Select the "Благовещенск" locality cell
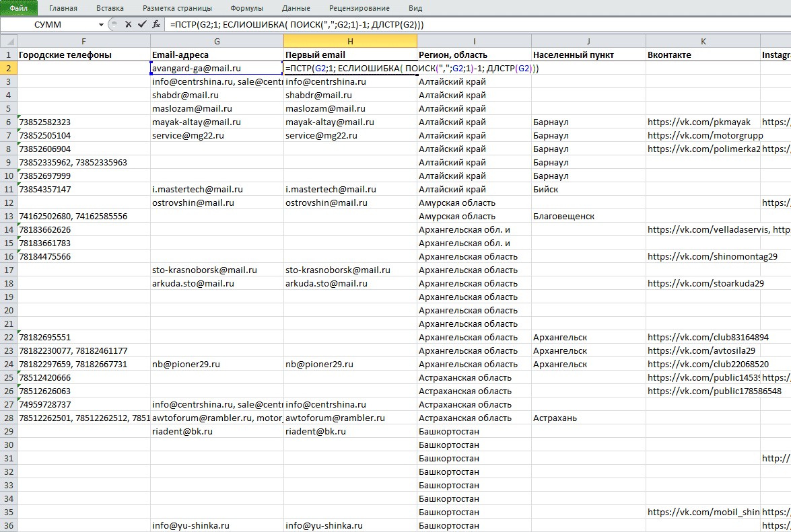This screenshot has width=791, height=532. pyautogui.click(x=589, y=216)
